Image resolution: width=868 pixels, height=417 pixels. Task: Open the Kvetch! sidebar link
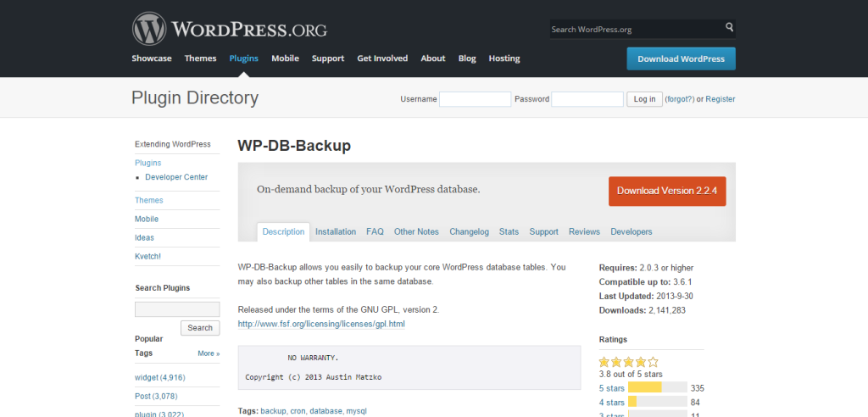[x=147, y=257]
